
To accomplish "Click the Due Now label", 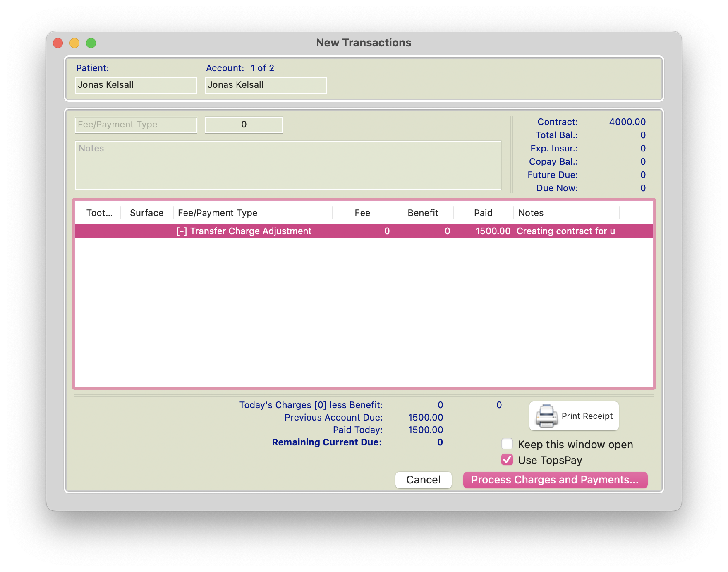I will (x=557, y=188).
